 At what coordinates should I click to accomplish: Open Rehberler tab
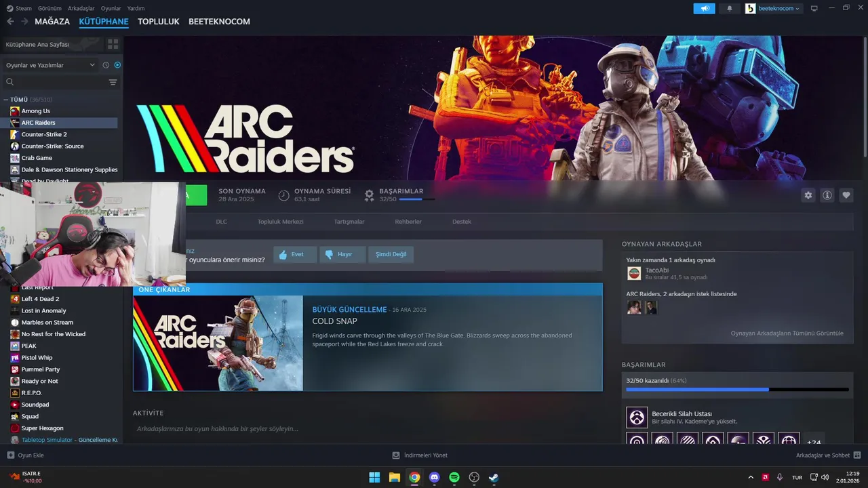(x=408, y=222)
